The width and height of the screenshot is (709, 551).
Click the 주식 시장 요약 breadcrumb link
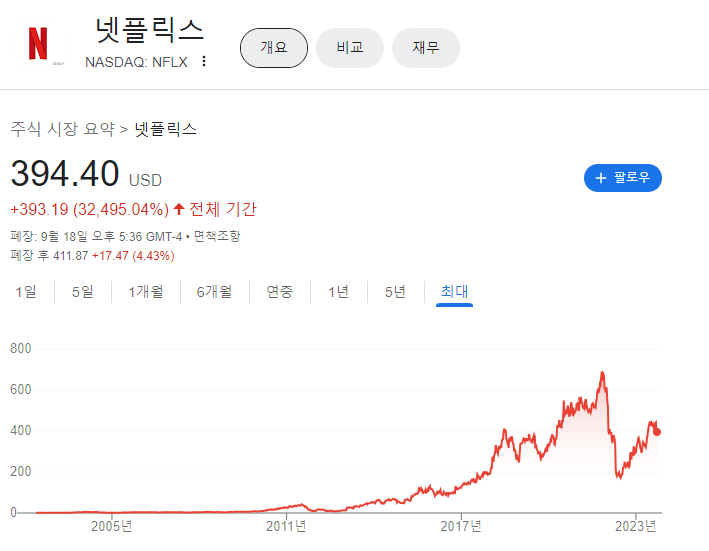point(62,129)
